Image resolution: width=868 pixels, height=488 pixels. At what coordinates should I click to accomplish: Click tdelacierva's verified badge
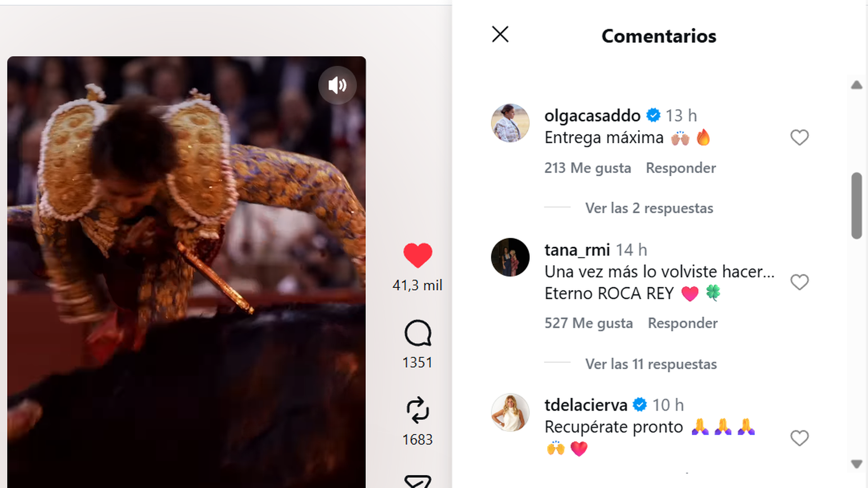pyautogui.click(x=640, y=405)
